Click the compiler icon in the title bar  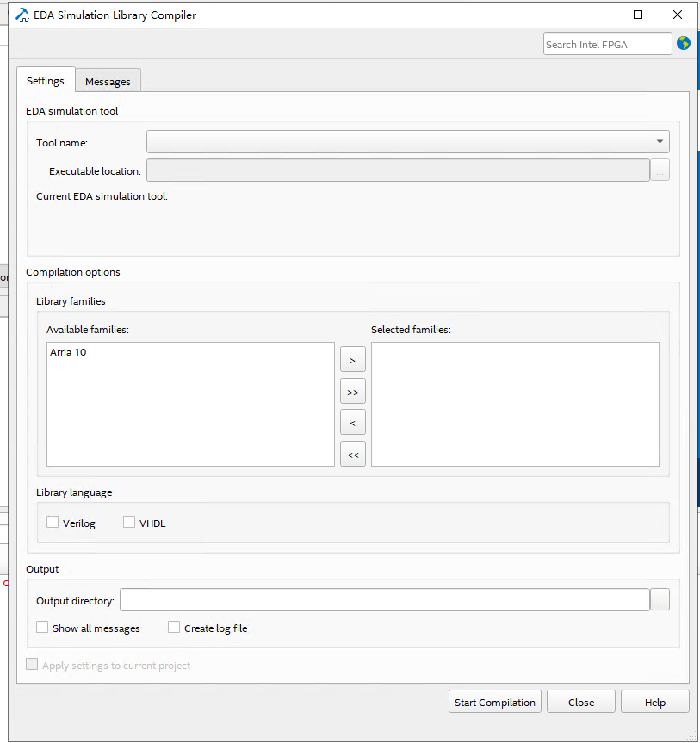(x=22, y=15)
